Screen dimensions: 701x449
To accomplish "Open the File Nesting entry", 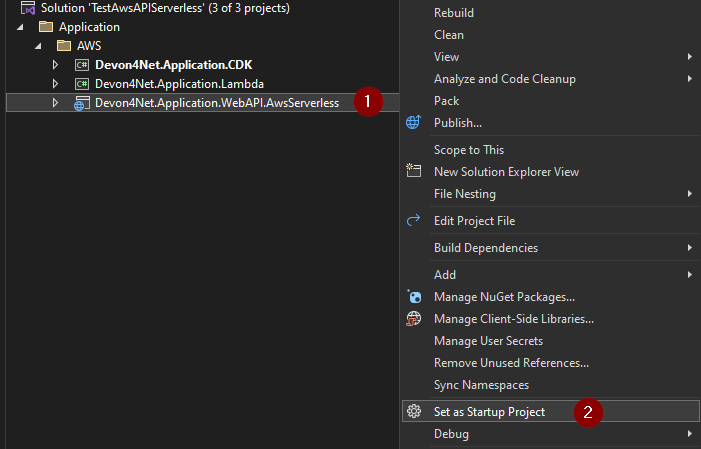I will pos(465,194).
